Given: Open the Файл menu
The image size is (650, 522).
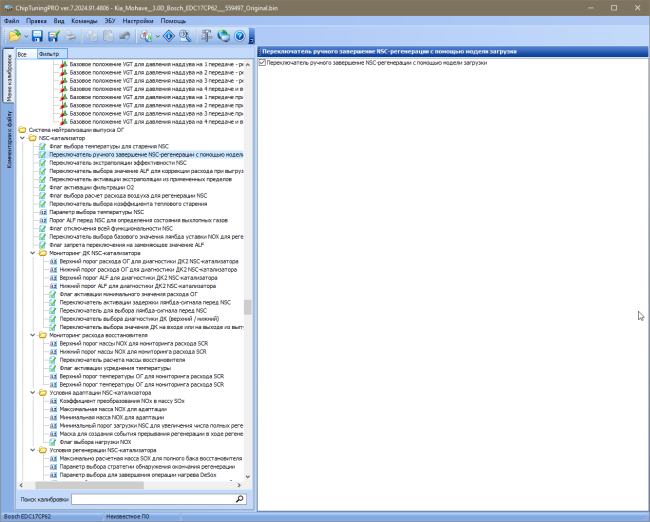Looking at the screenshot, I should click(11, 21).
